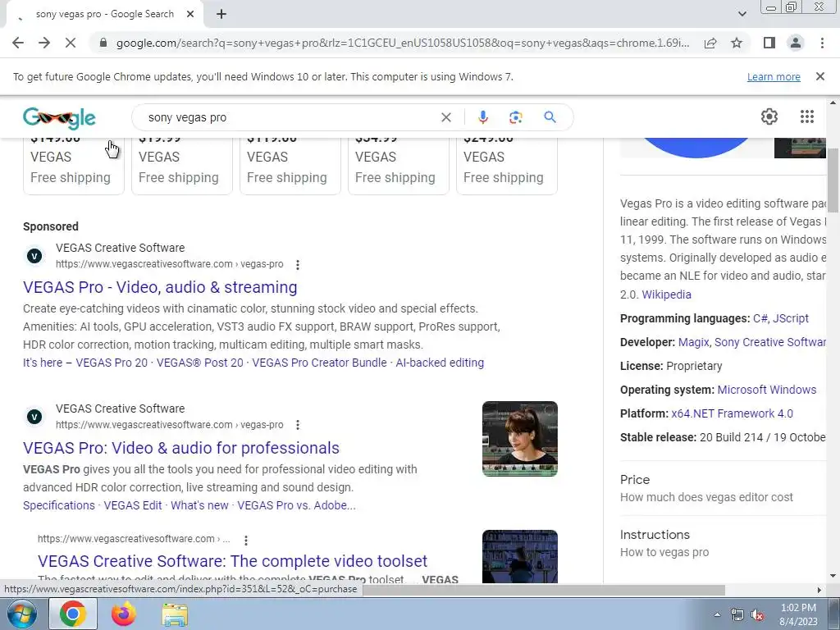
Task: Go back to the previous page
Action: (x=18, y=43)
